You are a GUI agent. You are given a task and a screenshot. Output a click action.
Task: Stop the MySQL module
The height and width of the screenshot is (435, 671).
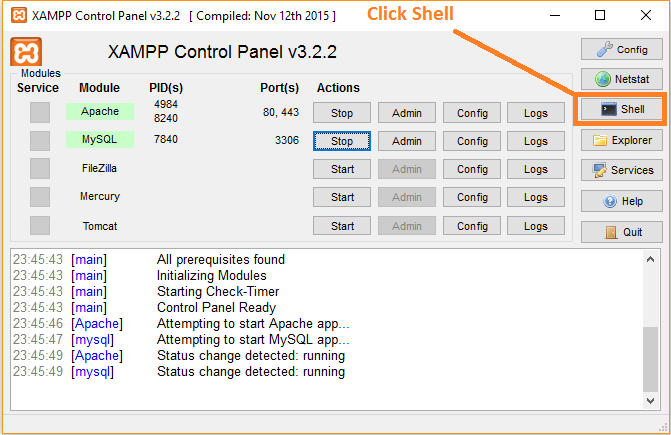coord(342,141)
